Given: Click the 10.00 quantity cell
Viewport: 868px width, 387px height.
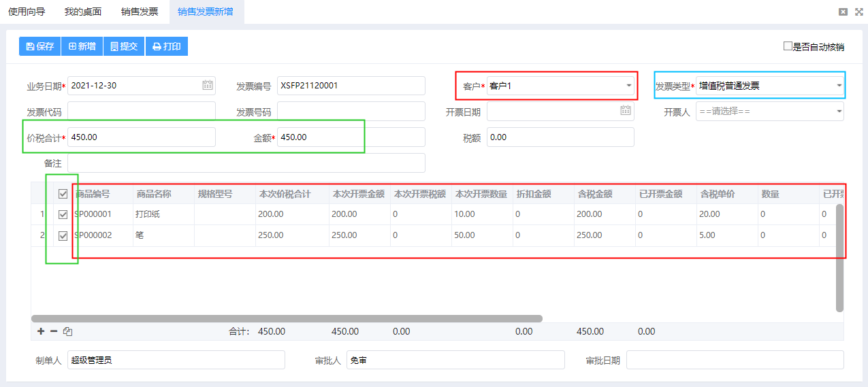Looking at the screenshot, I should coord(482,214).
